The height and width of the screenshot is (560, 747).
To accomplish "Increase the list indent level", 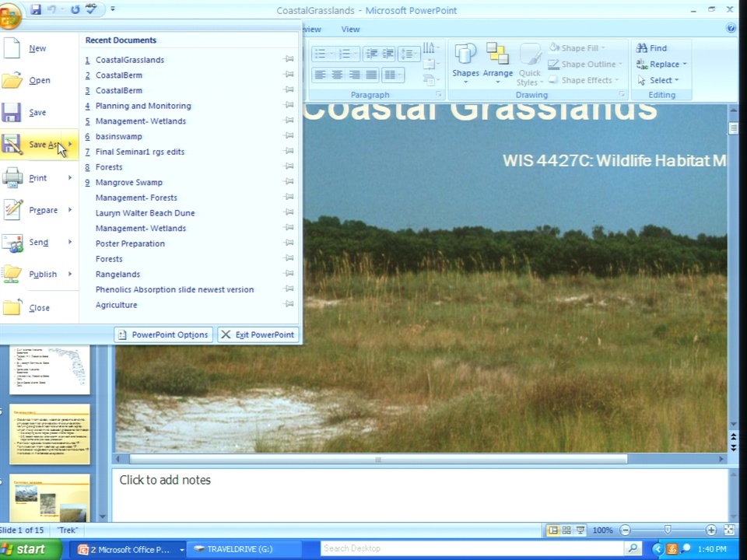I will tap(388, 54).
